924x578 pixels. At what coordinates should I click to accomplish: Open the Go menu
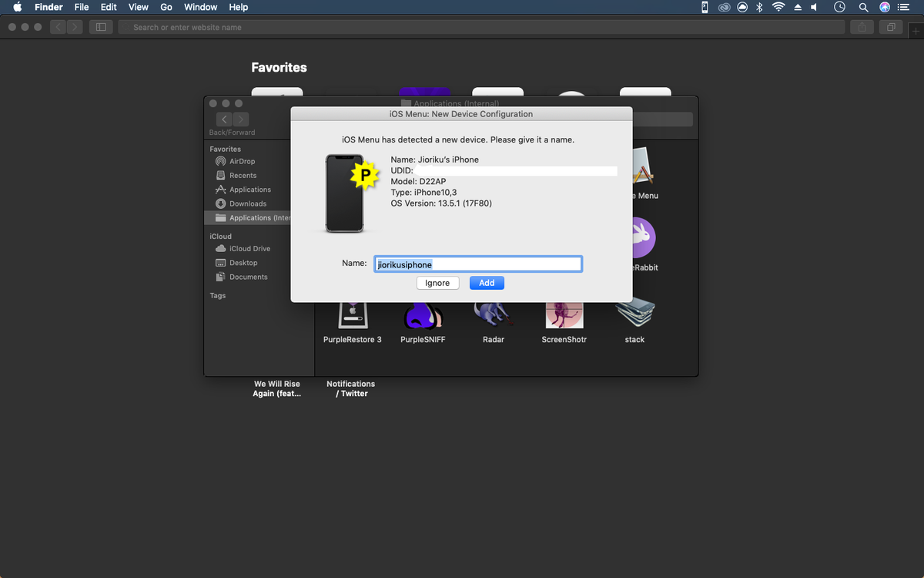[166, 7]
